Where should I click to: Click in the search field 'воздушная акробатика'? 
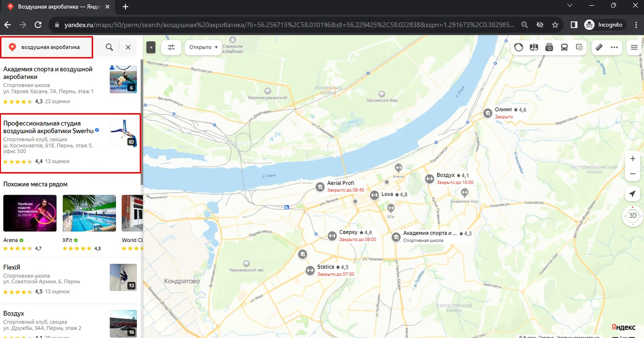pos(50,47)
